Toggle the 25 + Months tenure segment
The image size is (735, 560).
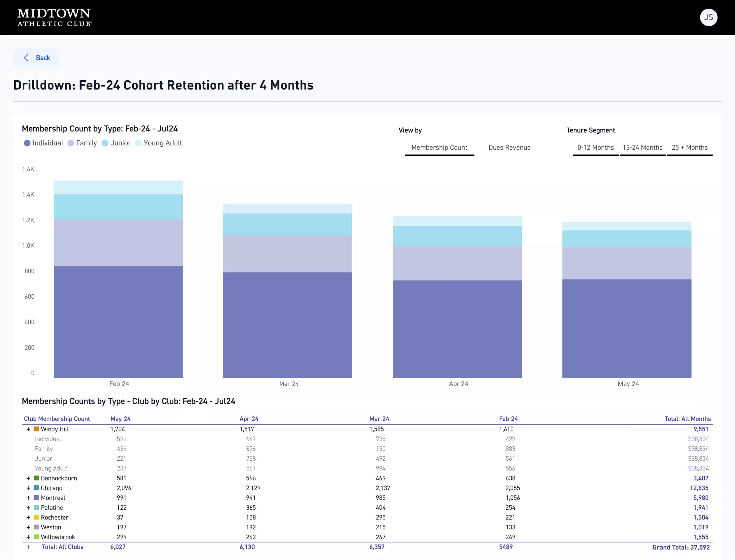[689, 147]
